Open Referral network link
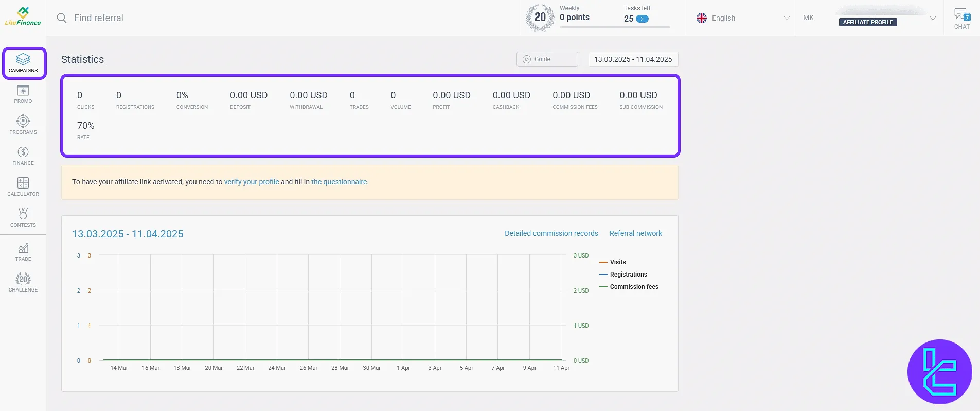This screenshot has height=411, width=980. click(x=636, y=233)
